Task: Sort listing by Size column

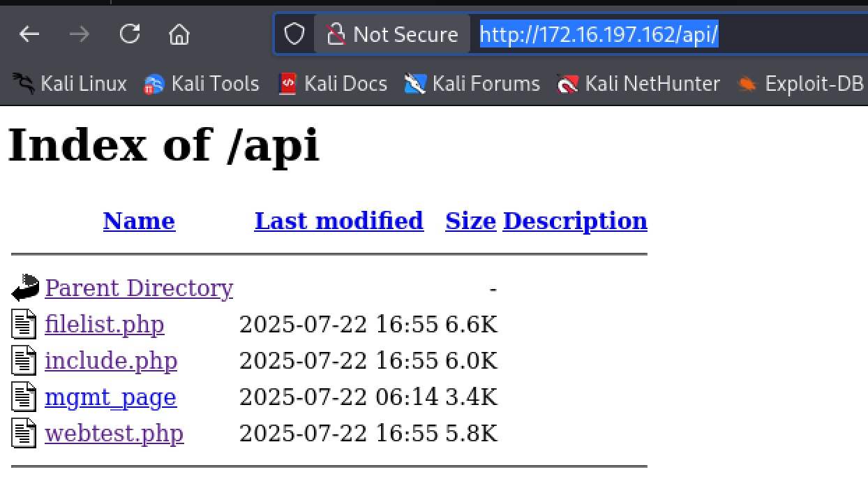Action: (470, 221)
